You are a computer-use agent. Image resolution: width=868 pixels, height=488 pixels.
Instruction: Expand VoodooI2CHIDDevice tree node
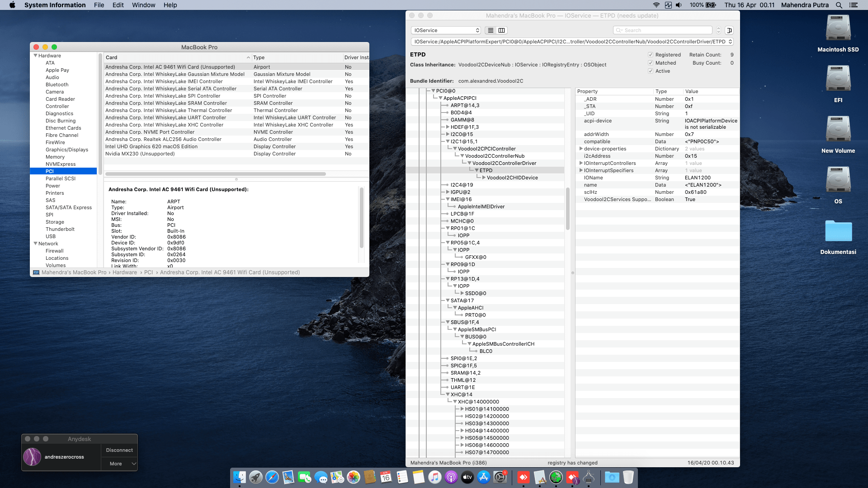(x=484, y=178)
